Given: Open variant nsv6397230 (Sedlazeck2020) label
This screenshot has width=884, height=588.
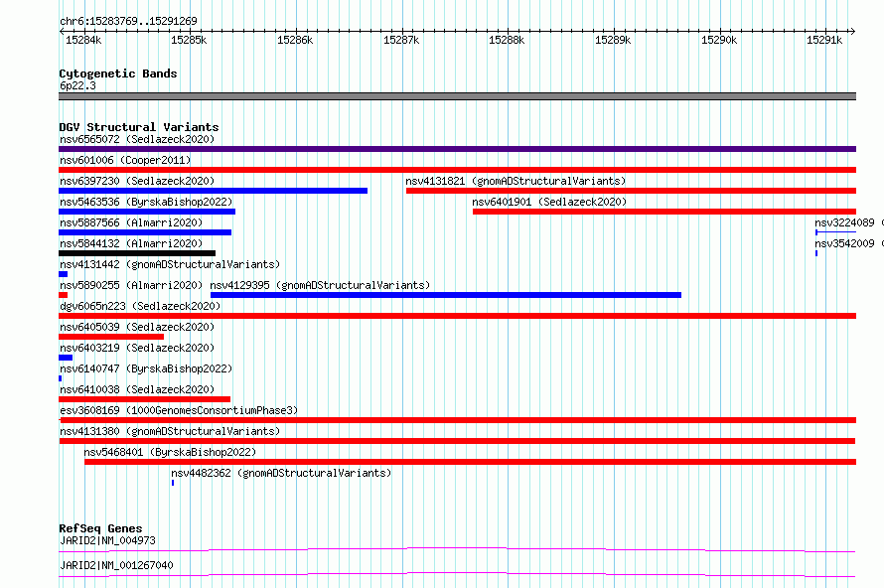Looking at the screenshot, I should point(137,181).
